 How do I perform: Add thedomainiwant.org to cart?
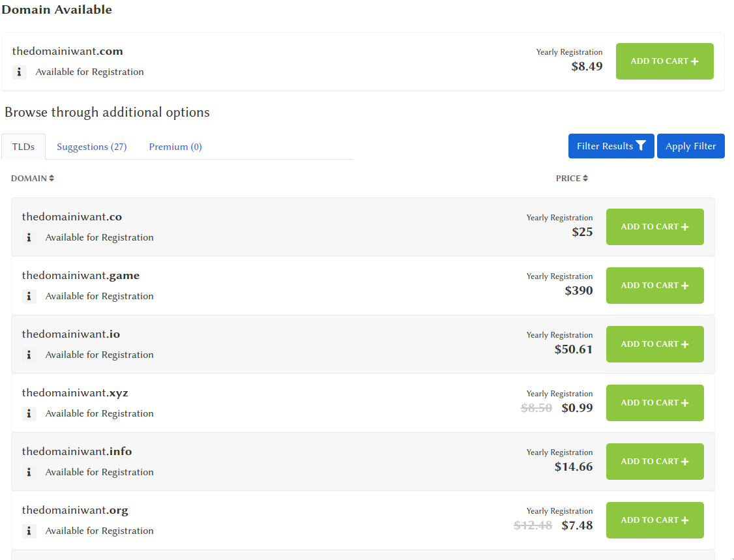click(655, 520)
